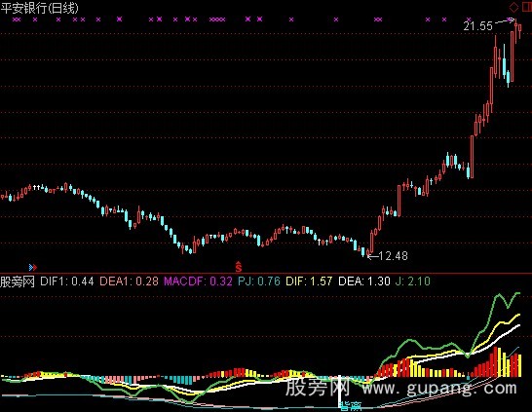Click the green J: 2.10 value
The image size is (532, 412).
[x=413, y=281]
